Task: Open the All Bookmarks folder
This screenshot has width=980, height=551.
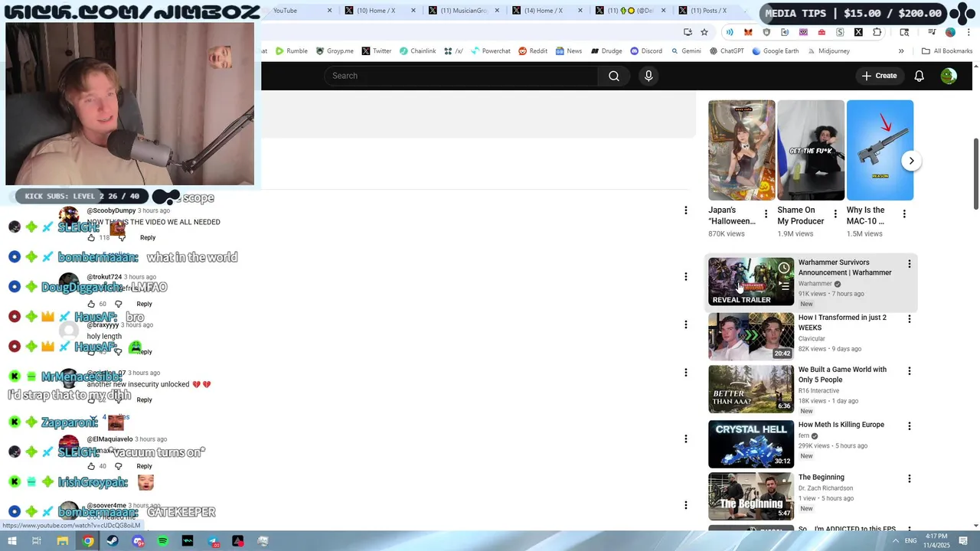Action: point(947,51)
